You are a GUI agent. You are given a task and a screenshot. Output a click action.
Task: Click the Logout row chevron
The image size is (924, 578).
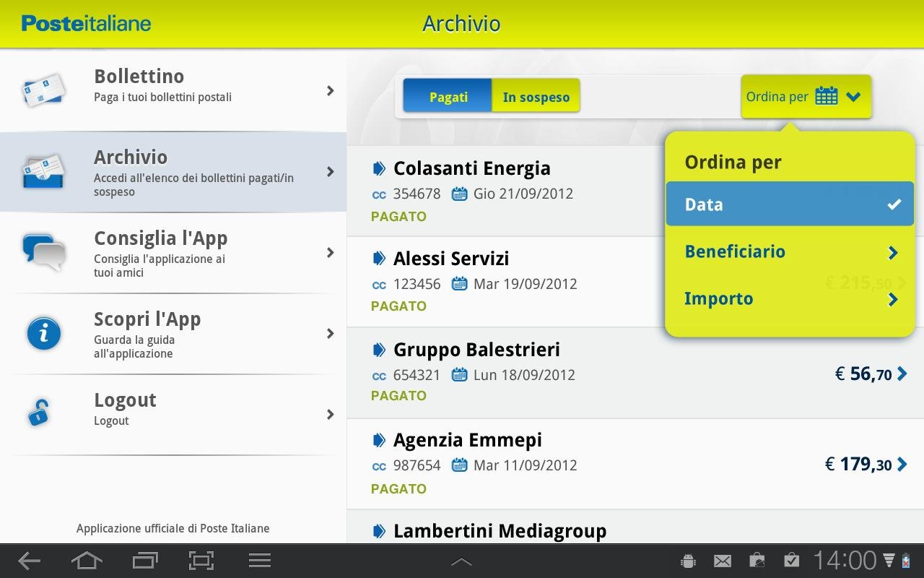click(330, 414)
